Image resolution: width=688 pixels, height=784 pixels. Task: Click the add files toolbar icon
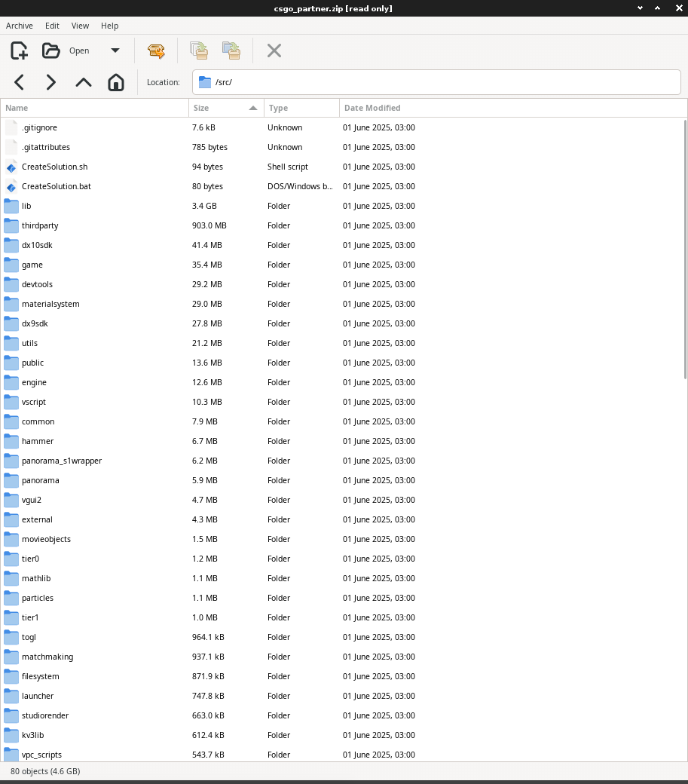coord(199,51)
